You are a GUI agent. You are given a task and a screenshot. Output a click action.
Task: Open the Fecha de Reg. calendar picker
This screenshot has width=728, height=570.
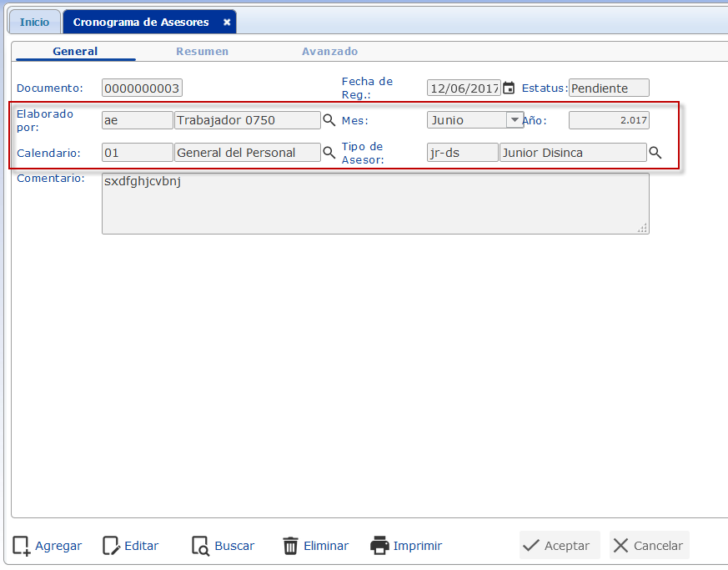pyautogui.click(x=509, y=88)
